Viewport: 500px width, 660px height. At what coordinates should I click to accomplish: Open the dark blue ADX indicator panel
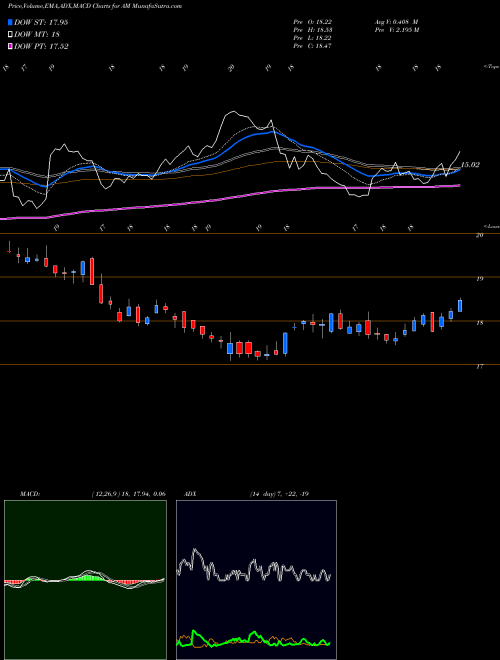(x=256, y=580)
